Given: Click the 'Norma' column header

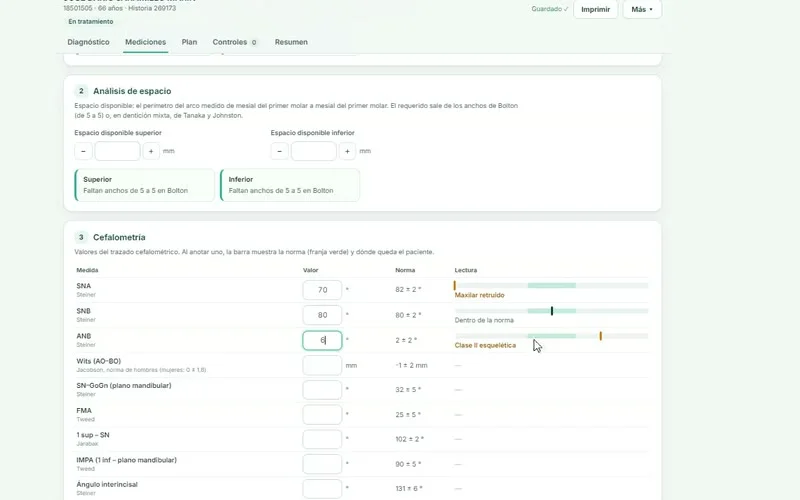Looking at the screenshot, I should [405, 270].
